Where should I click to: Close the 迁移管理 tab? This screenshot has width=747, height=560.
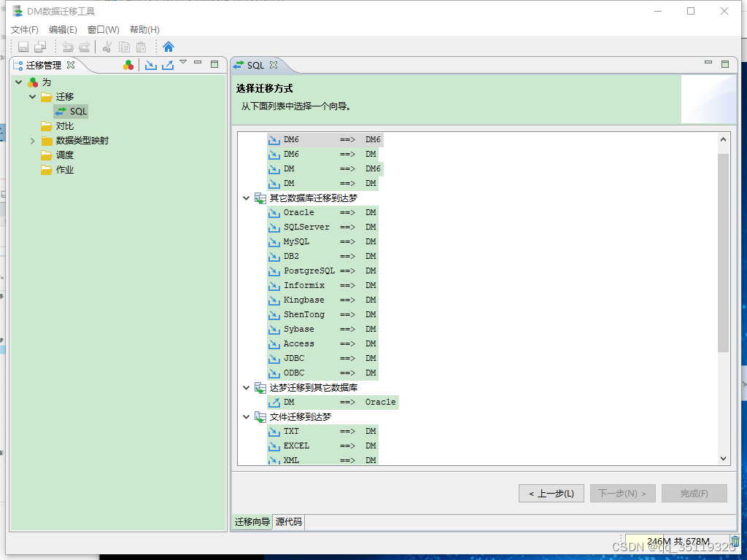[x=71, y=65]
